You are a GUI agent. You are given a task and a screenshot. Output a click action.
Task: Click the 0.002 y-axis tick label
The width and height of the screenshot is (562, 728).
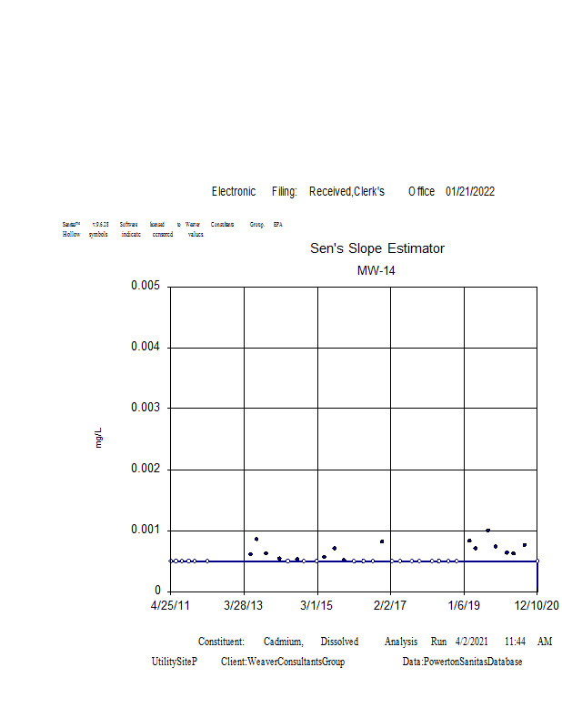coord(146,469)
